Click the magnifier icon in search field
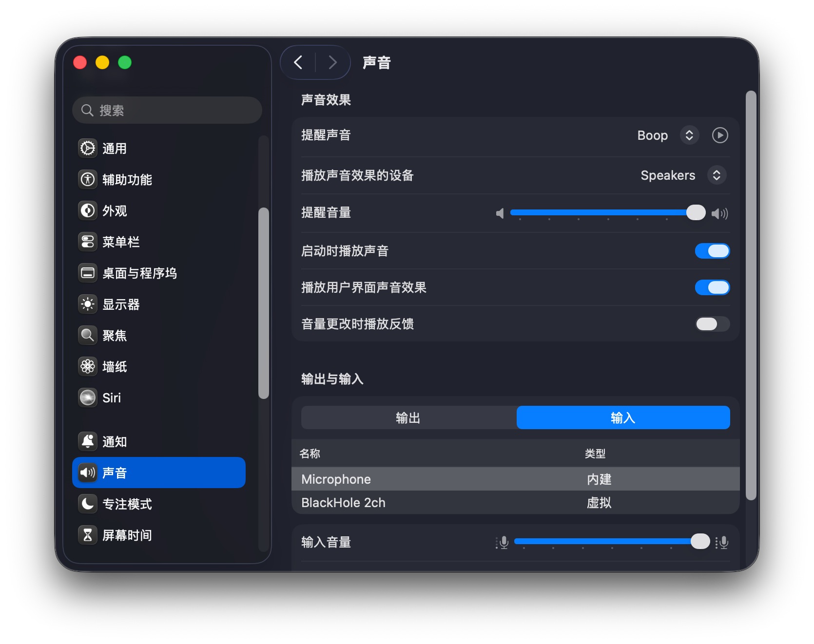Viewport: 814px width, 644px height. pos(87,110)
